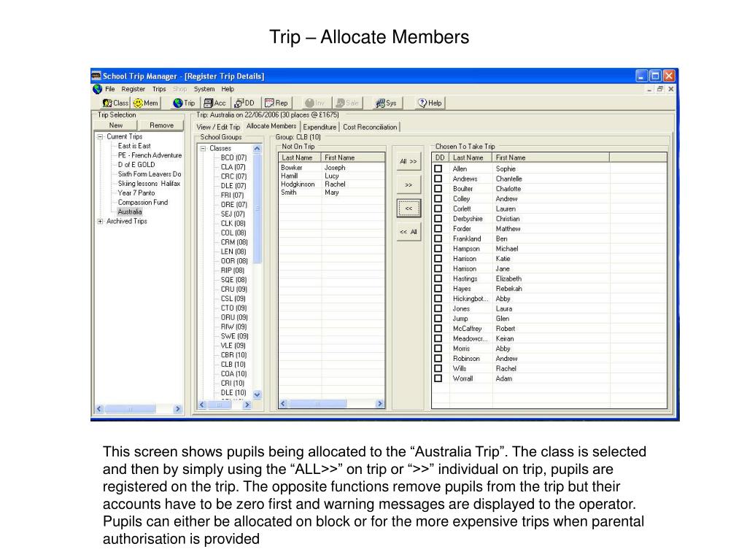Tick the DD checkbox for Corlett Lauren
The width and height of the screenshot is (747, 560).
438,209
